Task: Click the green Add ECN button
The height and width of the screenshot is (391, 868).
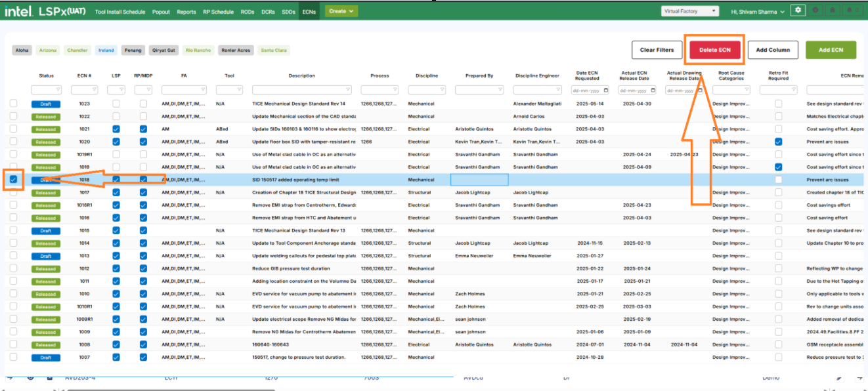Action: [831, 50]
